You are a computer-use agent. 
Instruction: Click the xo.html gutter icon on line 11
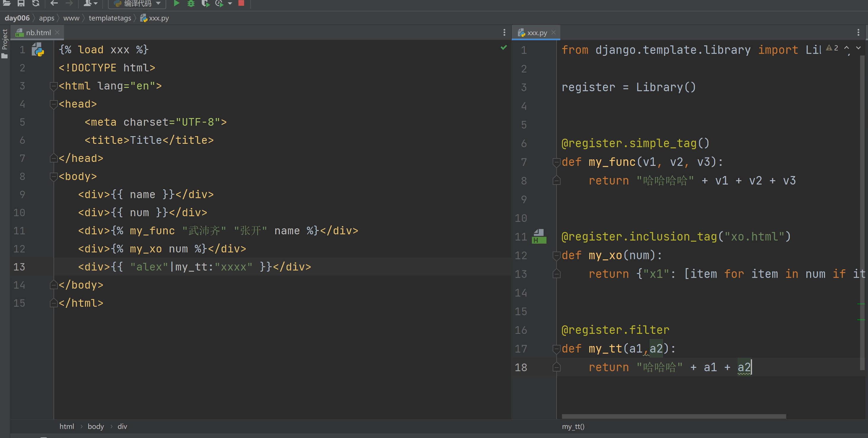point(539,236)
